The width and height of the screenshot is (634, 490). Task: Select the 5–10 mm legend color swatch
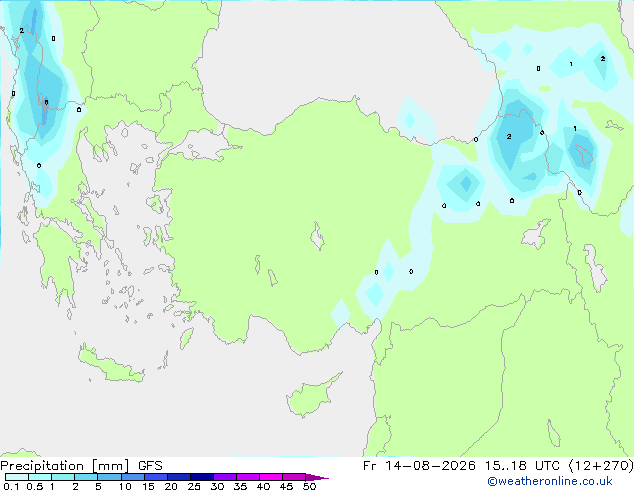click(109, 477)
